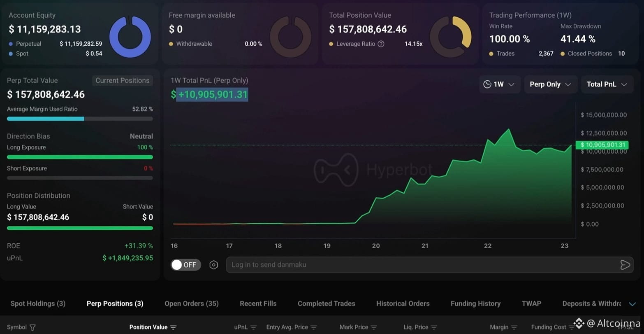Switch to the Funding History tab
Image resolution: width=644 pixels, height=334 pixels.
(475, 304)
